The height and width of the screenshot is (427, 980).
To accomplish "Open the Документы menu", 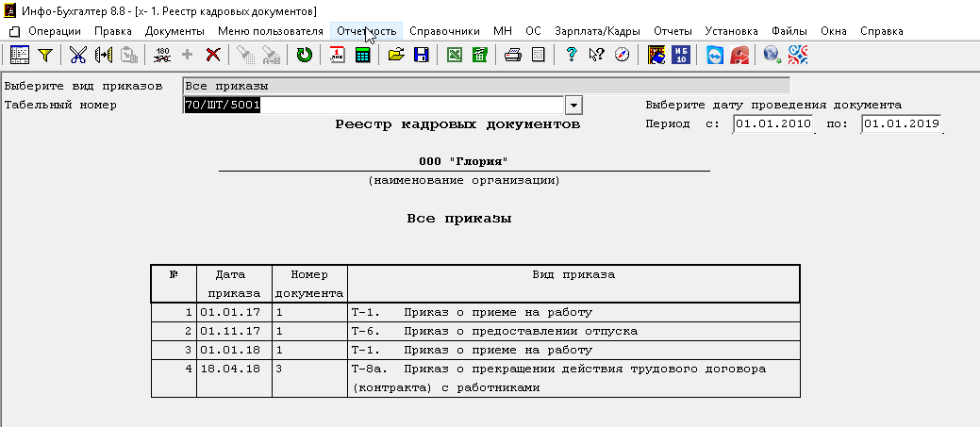I will coord(174,31).
